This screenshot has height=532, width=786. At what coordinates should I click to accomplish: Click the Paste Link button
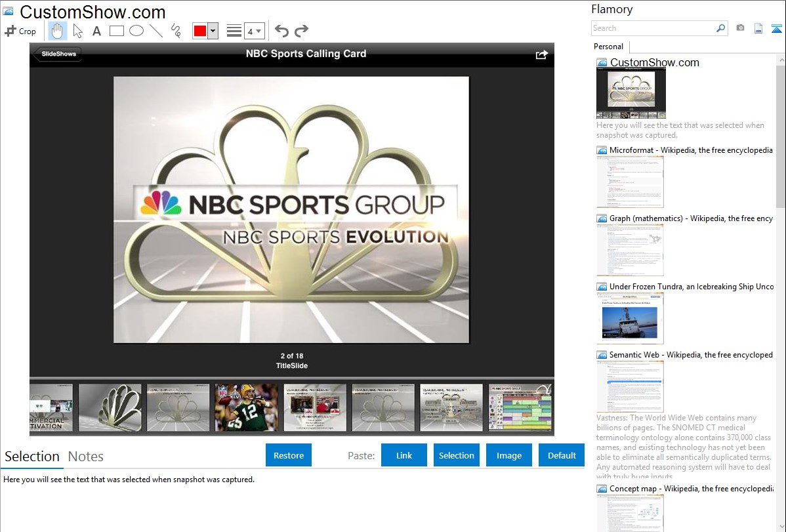click(x=404, y=455)
